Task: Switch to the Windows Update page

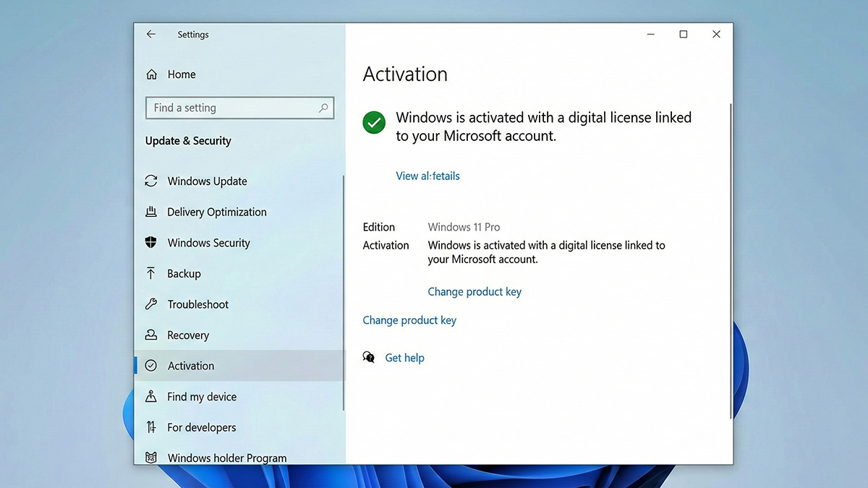Action: [207, 181]
